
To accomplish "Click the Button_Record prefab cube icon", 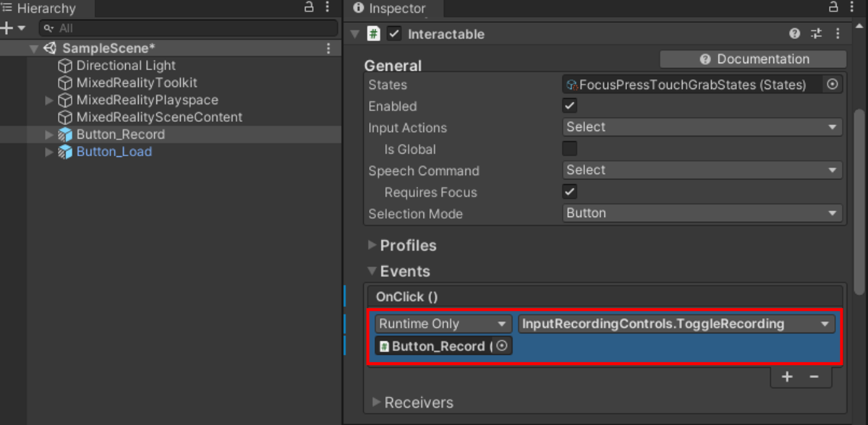I will coord(65,134).
